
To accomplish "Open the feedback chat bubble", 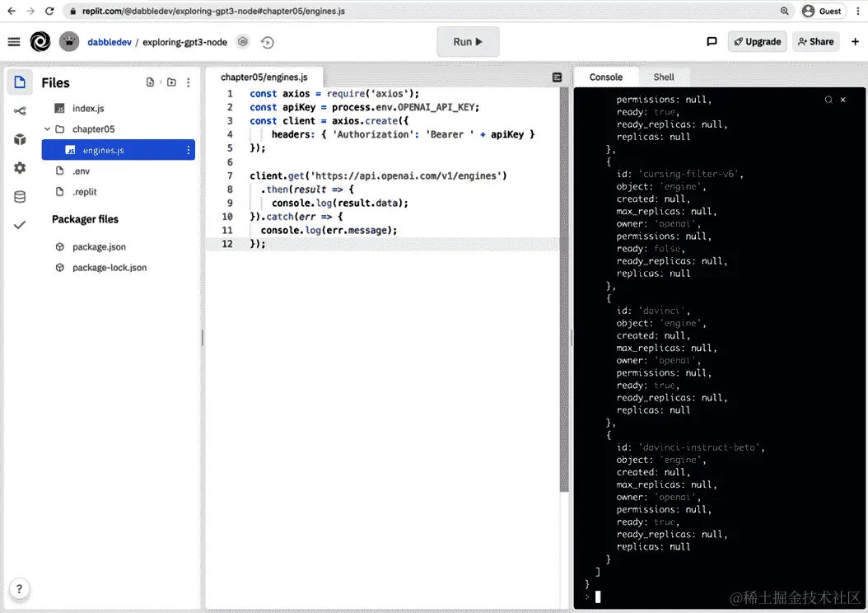I will [x=712, y=41].
